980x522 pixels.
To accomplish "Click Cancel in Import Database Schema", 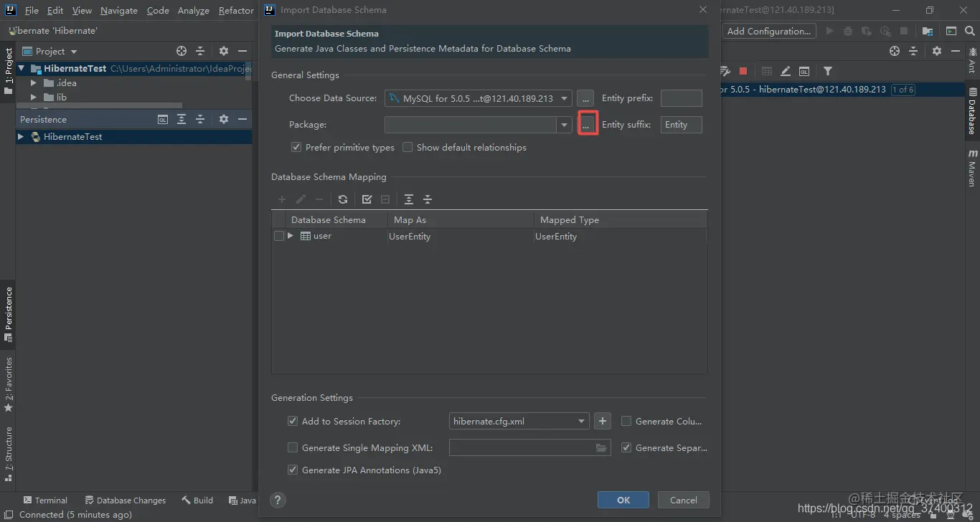I will tap(683, 500).
